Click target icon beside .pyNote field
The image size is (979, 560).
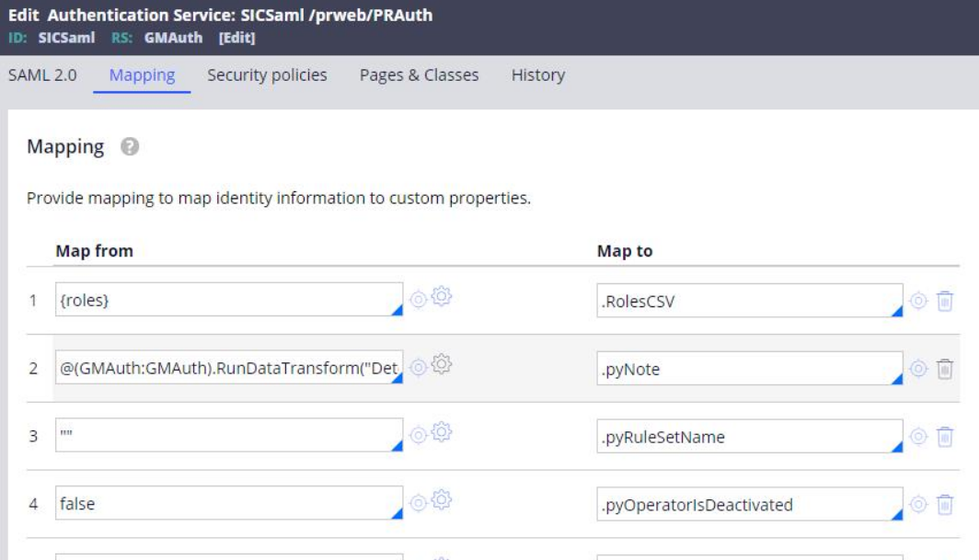click(x=918, y=369)
